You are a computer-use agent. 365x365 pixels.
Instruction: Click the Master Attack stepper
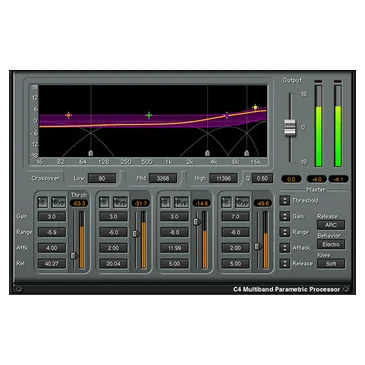tap(285, 248)
